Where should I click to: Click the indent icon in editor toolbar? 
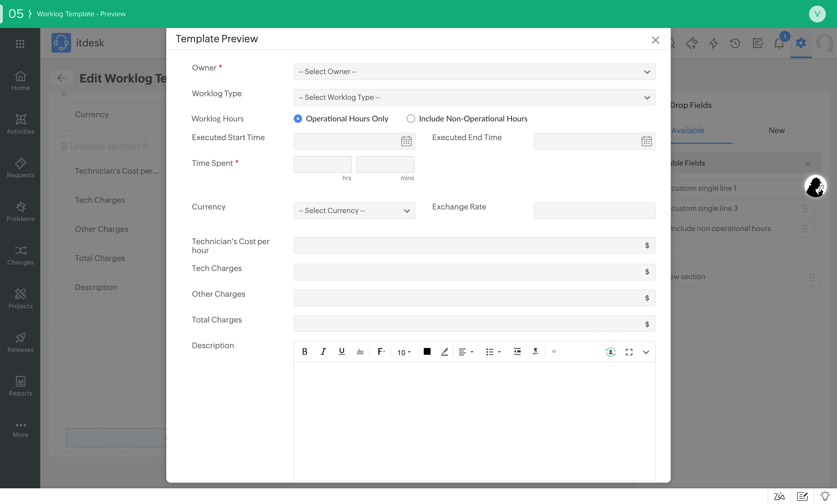click(x=517, y=352)
